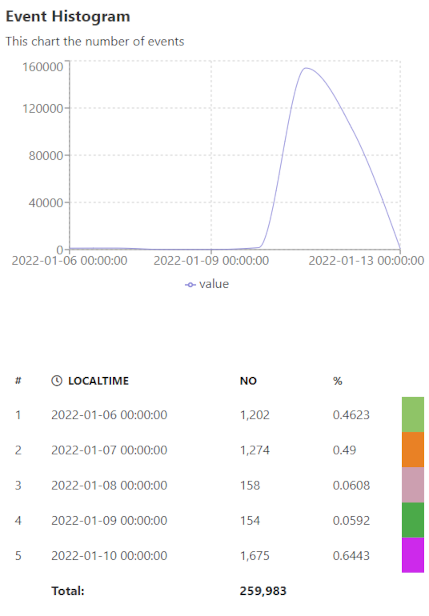Click the percentage '0.6443'
Screen dimensions: 429x616
click(x=351, y=556)
